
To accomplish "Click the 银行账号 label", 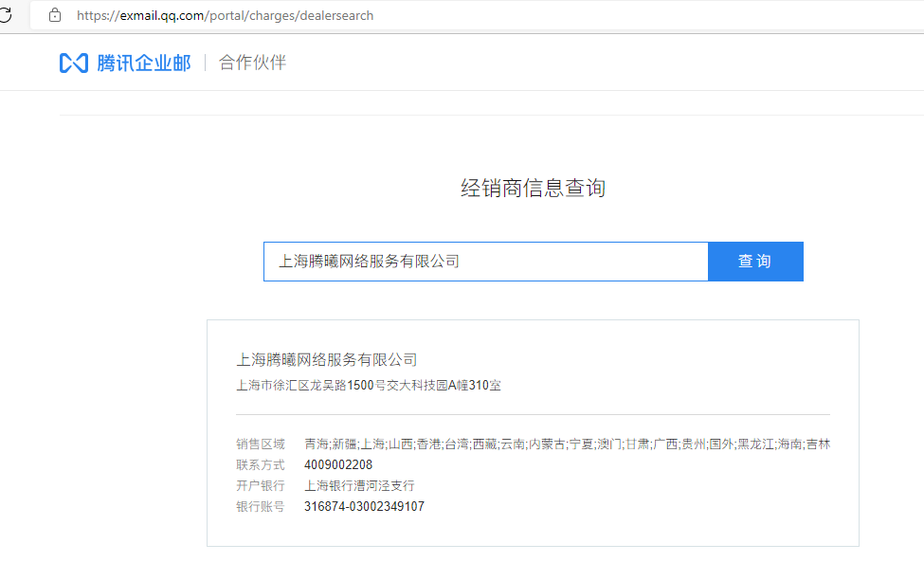I will [x=261, y=506].
